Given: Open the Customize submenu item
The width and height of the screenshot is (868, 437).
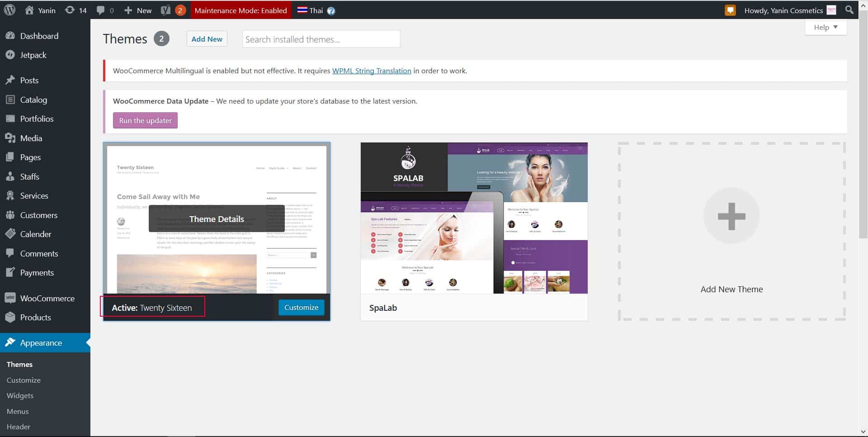Looking at the screenshot, I should click(24, 380).
